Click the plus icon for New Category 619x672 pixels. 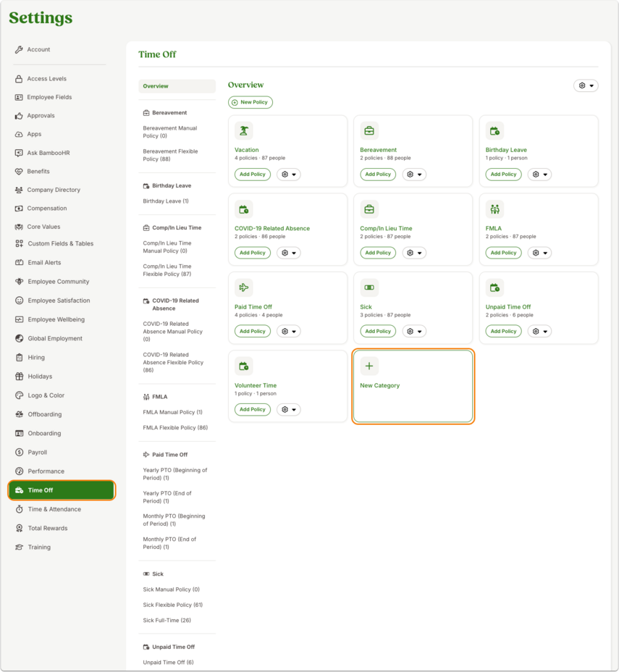tap(369, 366)
